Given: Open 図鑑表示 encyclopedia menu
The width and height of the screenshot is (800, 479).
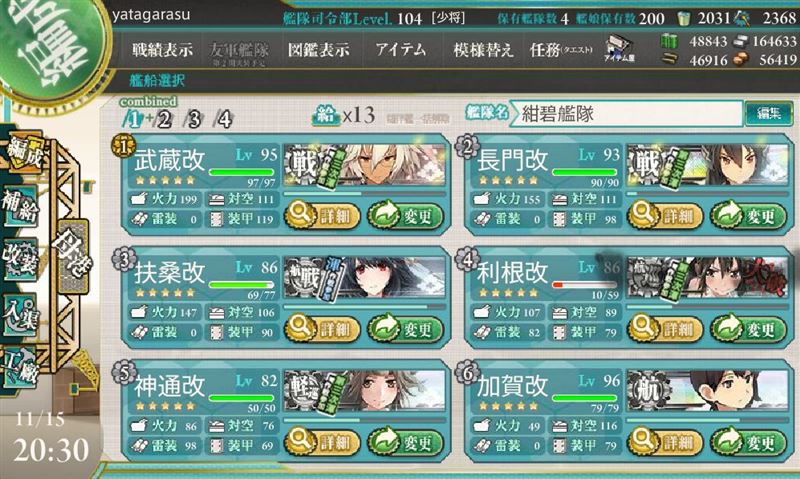Looking at the screenshot, I should (319, 50).
